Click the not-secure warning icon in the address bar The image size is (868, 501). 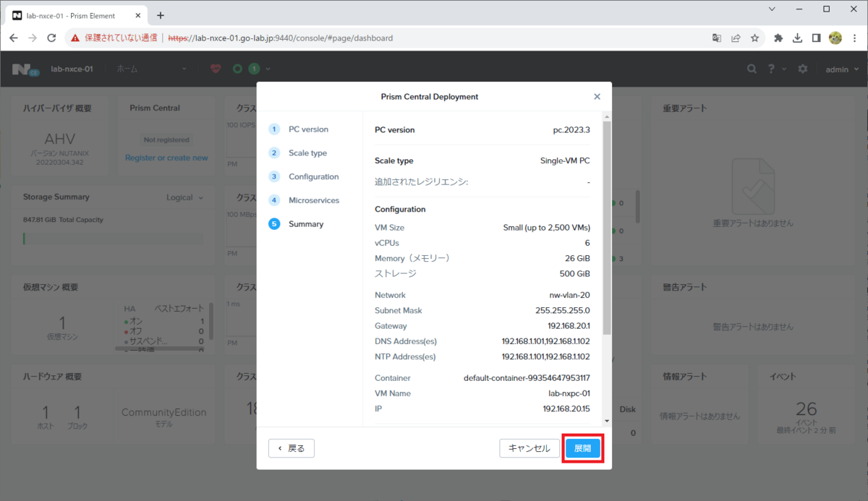coord(75,38)
